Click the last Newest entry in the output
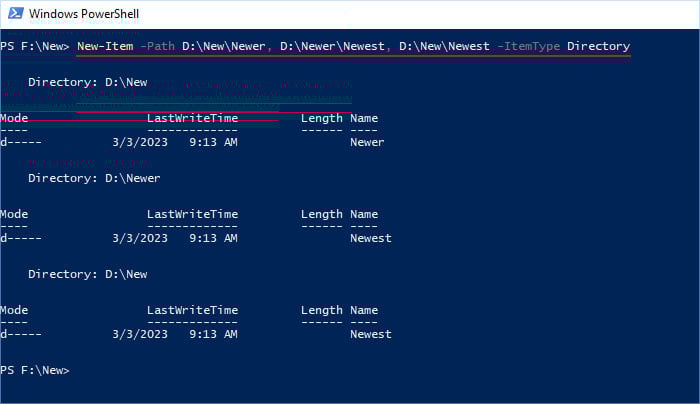This screenshot has height=404, width=700. coord(371,334)
